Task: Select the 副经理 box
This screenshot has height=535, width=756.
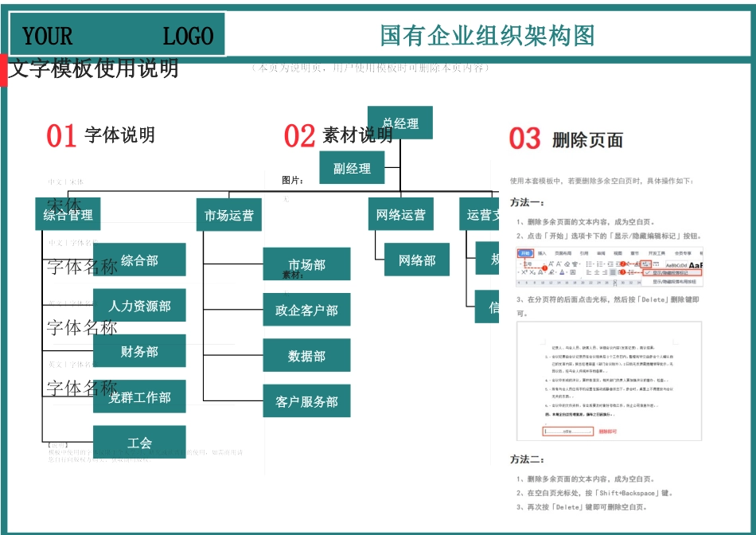Action: coord(353,168)
